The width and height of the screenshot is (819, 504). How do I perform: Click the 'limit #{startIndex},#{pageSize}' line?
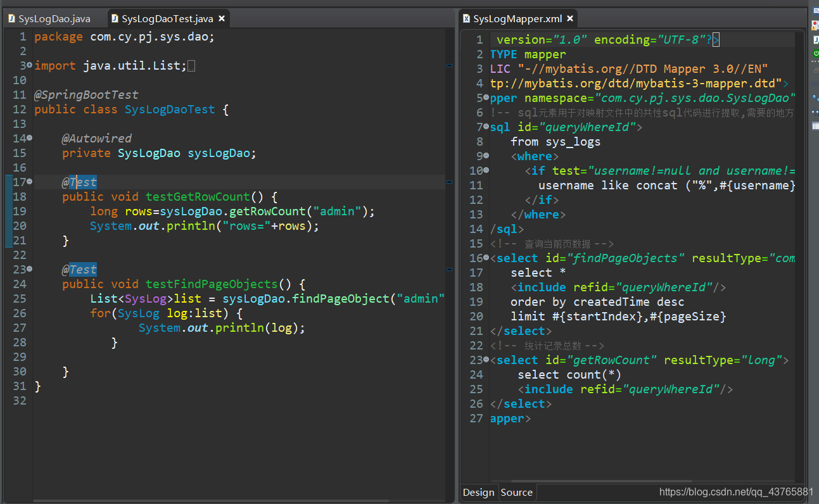point(618,317)
